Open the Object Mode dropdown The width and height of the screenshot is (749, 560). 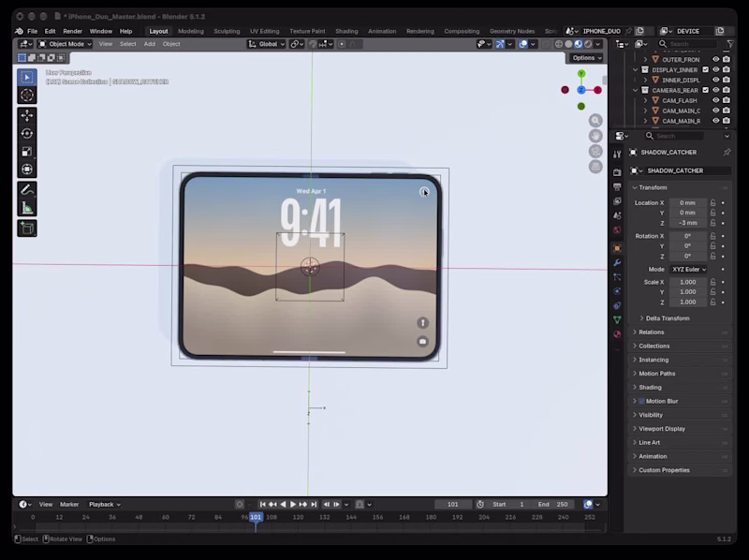[x=65, y=44]
